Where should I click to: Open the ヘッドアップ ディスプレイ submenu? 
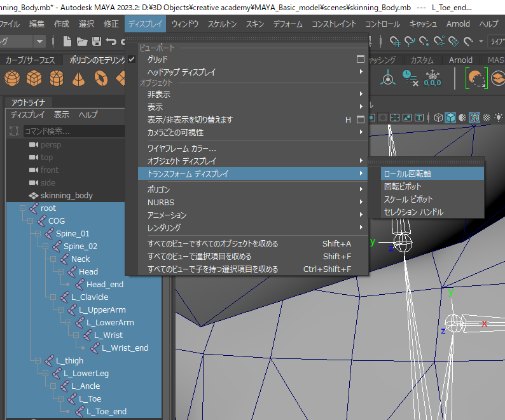pyautogui.click(x=253, y=72)
